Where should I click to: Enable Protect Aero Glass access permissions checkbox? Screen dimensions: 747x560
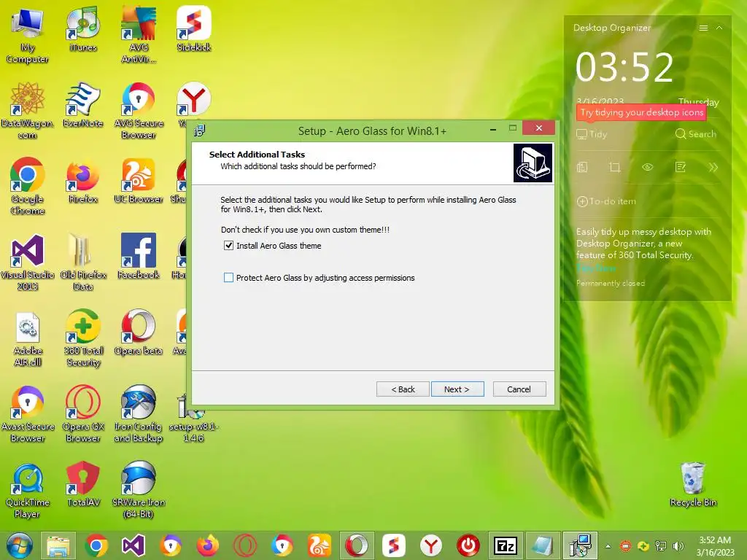tap(228, 278)
